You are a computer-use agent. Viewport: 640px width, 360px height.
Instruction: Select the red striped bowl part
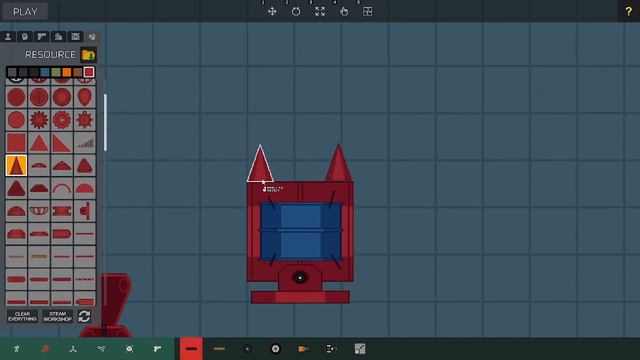click(x=39, y=211)
